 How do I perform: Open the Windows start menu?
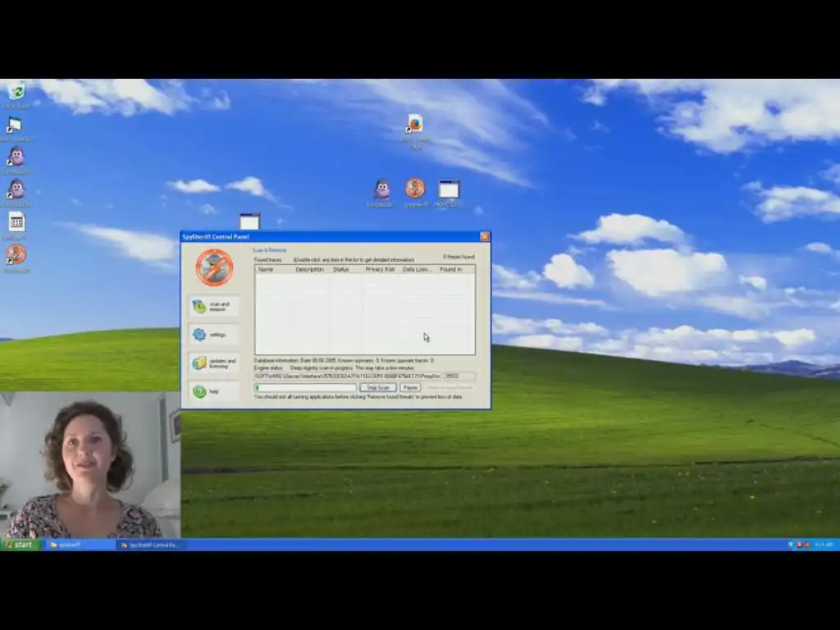(x=21, y=545)
